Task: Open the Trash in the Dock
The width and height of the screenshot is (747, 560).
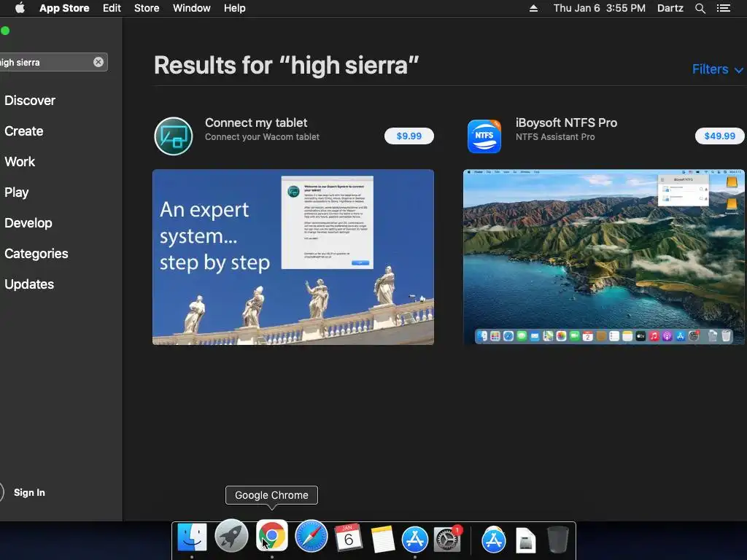Action: coord(557,540)
